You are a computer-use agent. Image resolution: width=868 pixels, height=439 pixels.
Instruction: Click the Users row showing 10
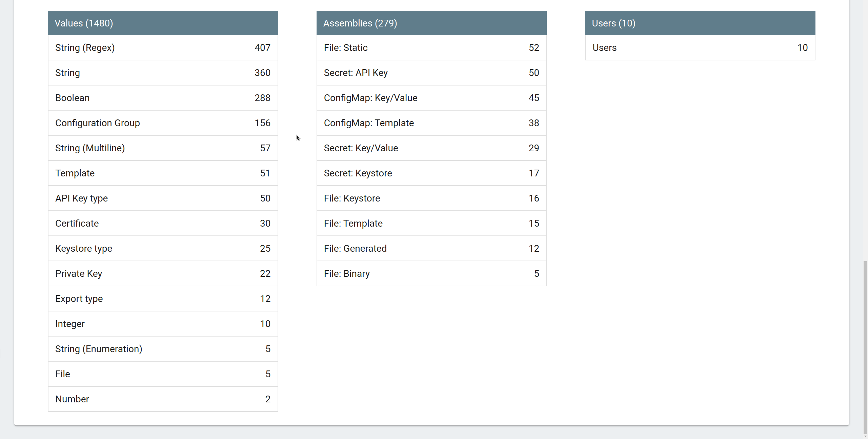coord(700,48)
